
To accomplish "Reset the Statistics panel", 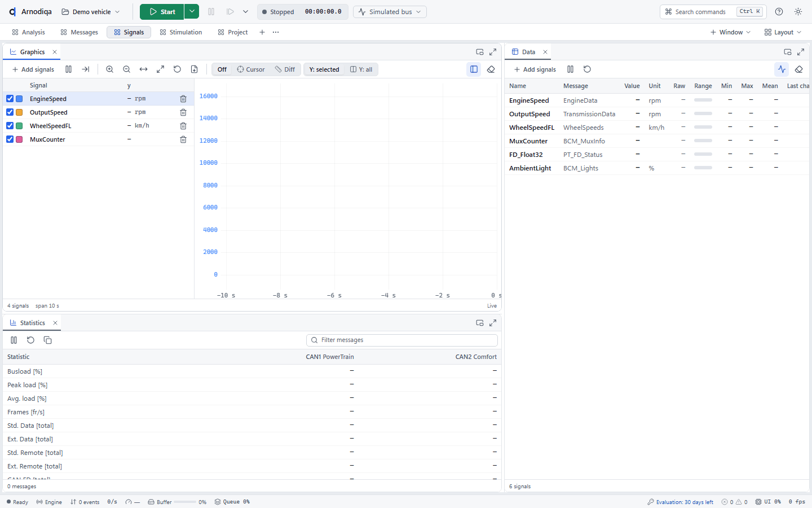I will (31, 340).
